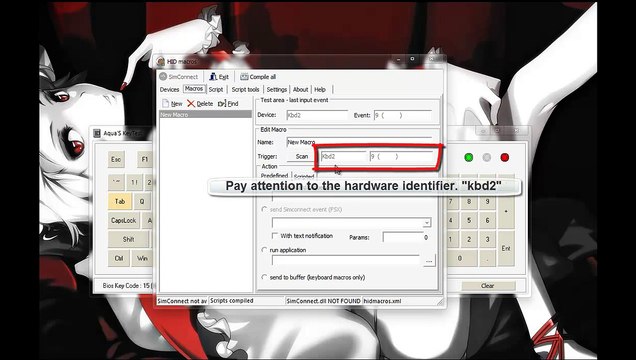636x360 pixels.
Task: Click 'SimConnect.dll NOT FOUND' status text
Action: click(323, 301)
